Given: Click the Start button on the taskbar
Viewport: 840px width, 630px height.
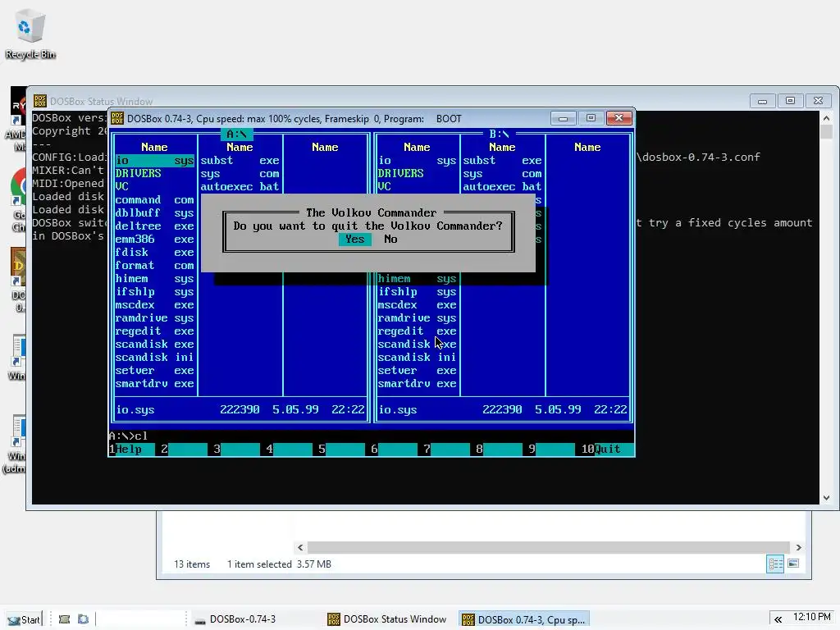Looking at the screenshot, I should click(x=24, y=619).
